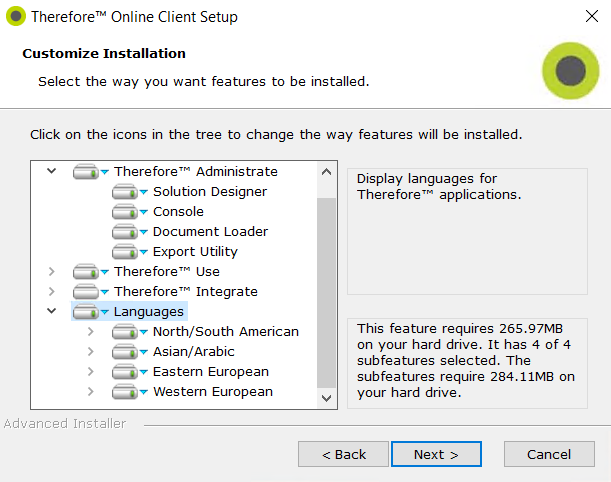
Task: Click the drive icon beside Document Loader
Action: click(125, 231)
